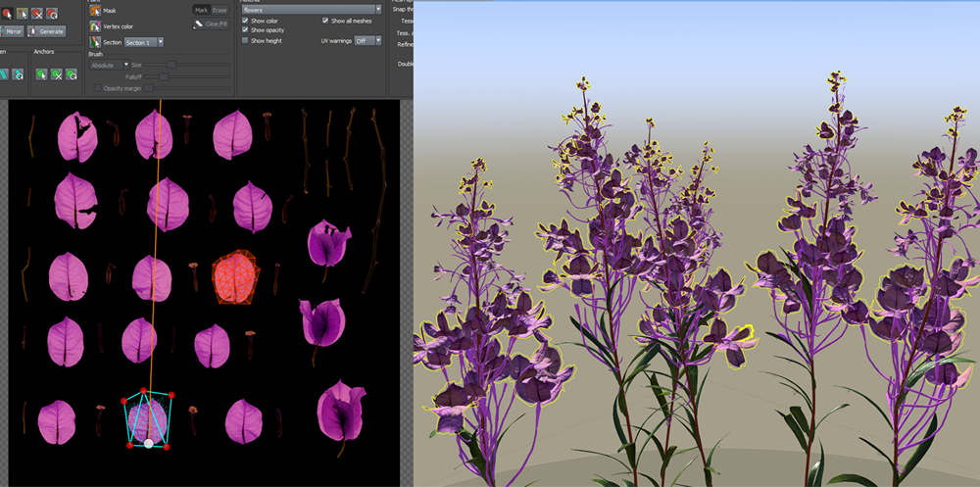The width and height of the screenshot is (980, 487).
Task: Open the UV warnings Off dropdown
Action: pyautogui.click(x=367, y=41)
